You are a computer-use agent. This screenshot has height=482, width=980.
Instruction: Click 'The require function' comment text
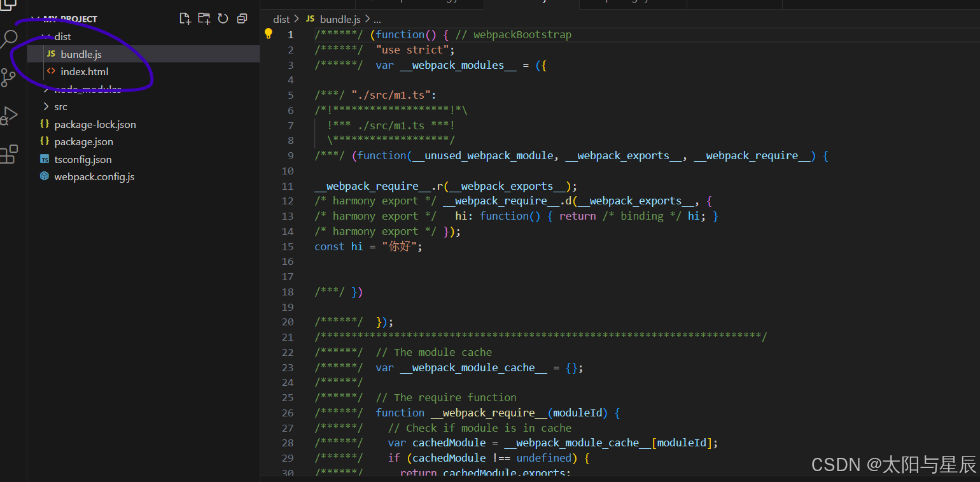[446, 398]
